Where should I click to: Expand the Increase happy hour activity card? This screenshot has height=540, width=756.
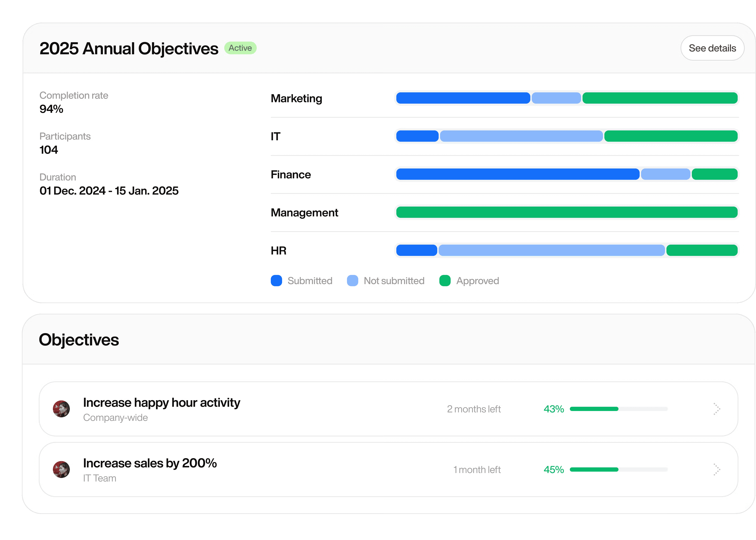[x=162, y=402]
